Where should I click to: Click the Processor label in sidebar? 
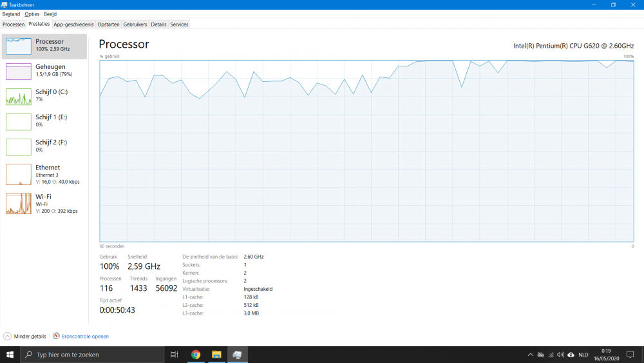(x=50, y=41)
